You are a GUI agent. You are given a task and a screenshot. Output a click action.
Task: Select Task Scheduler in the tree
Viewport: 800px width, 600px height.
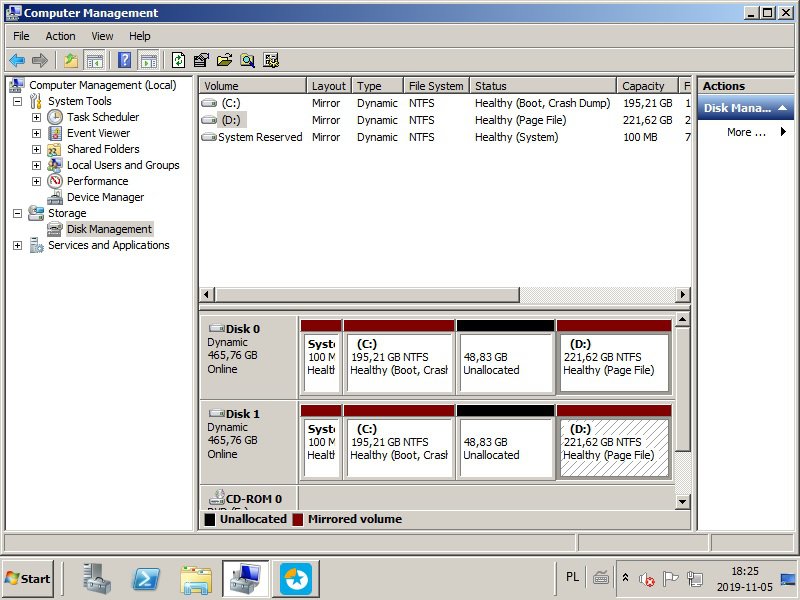click(103, 117)
